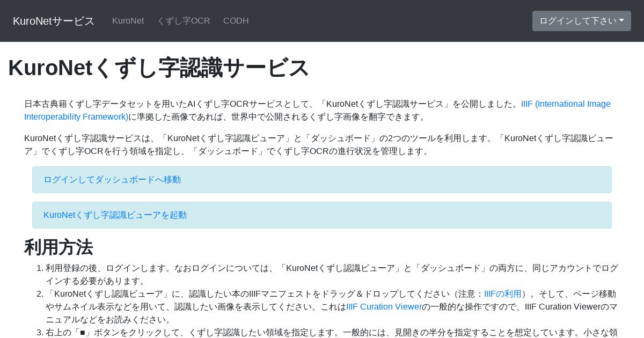The image size is (644, 338).
Task: Open the IIIF Curation Viewer link
Action: [384, 307]
